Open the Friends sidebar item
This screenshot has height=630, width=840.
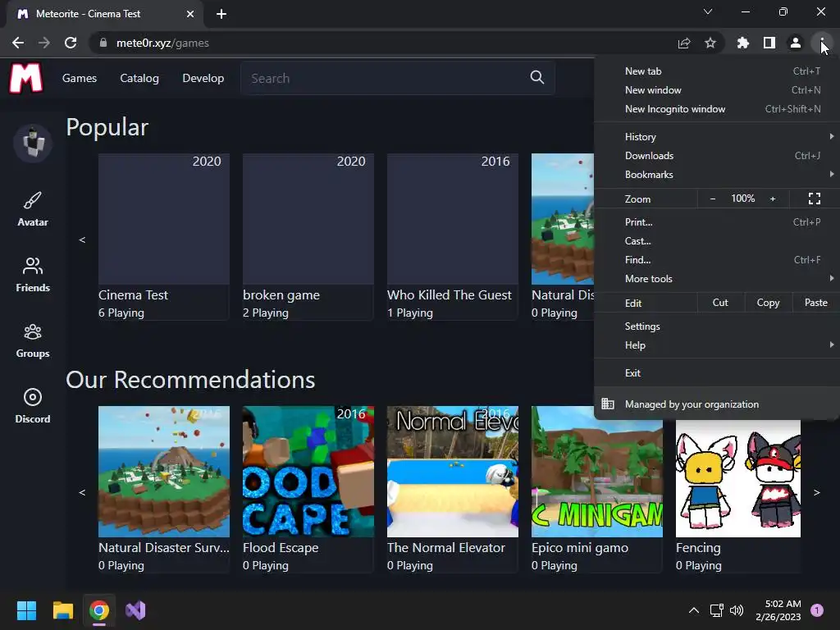click(33, 275)
